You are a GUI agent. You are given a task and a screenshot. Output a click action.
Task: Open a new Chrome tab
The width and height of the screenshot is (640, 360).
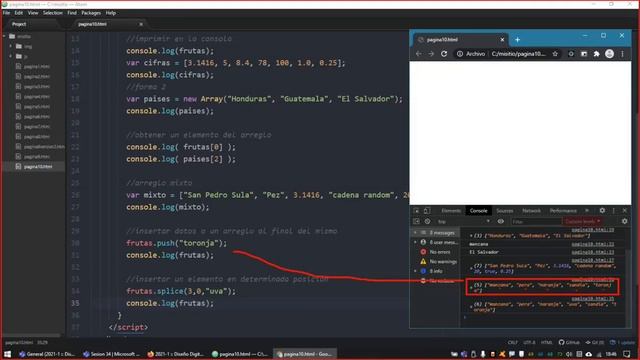[517, 40]
